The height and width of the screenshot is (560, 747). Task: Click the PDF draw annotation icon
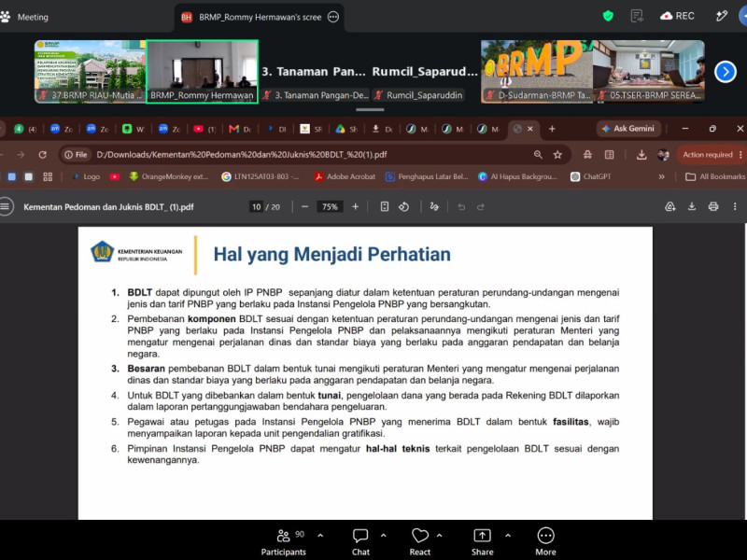click(434, 206)
